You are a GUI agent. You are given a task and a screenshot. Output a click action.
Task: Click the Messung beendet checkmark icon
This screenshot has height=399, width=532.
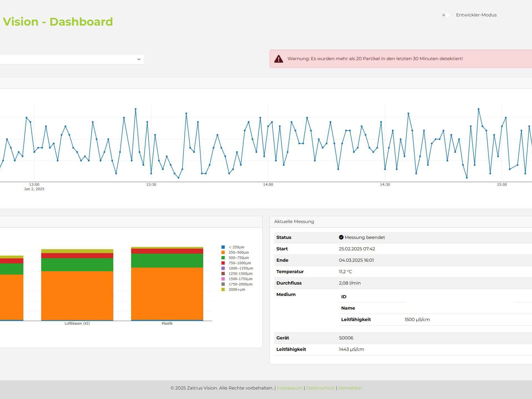[341, 237]
